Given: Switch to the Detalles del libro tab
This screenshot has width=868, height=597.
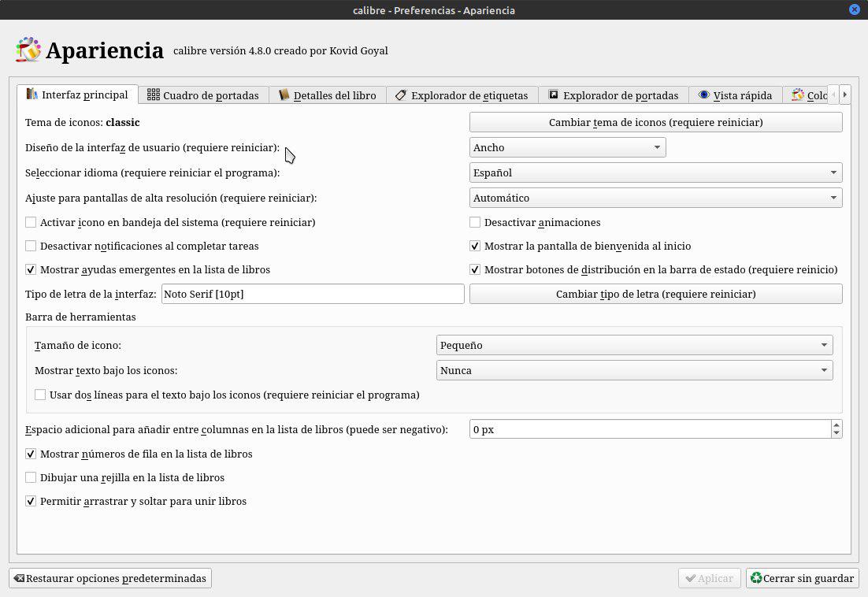Looking at the screenshot, I should 327,95.
